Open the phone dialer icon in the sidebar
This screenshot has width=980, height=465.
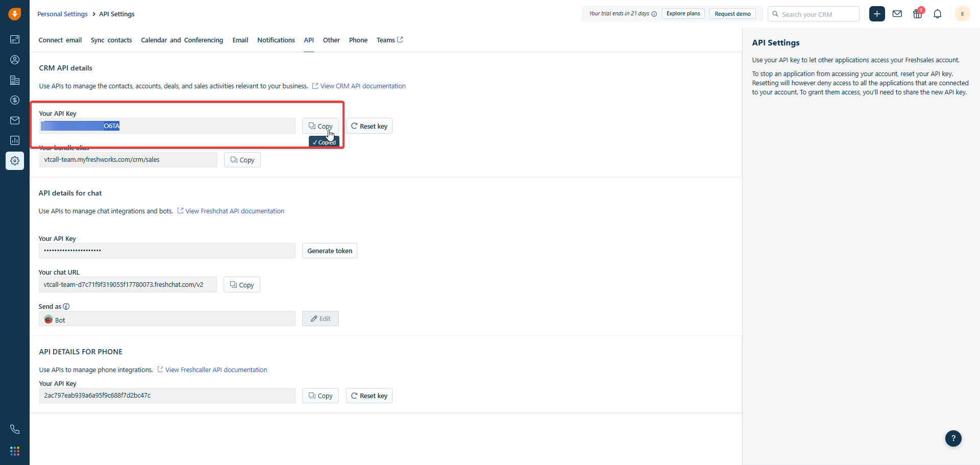pos(15,429)
